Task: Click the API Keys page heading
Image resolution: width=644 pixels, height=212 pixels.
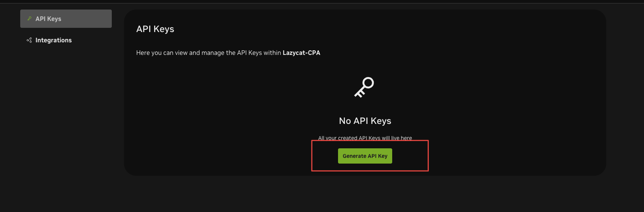Action: 155,29
